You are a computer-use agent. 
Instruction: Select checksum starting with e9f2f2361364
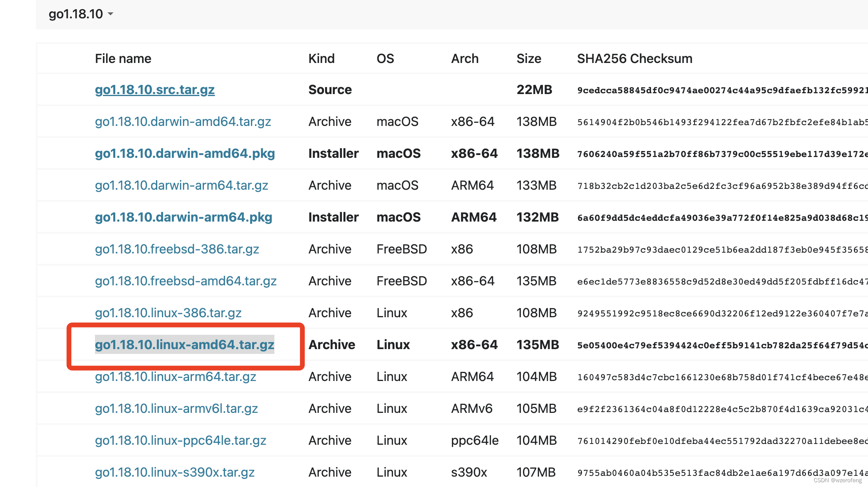click(722, 409)
